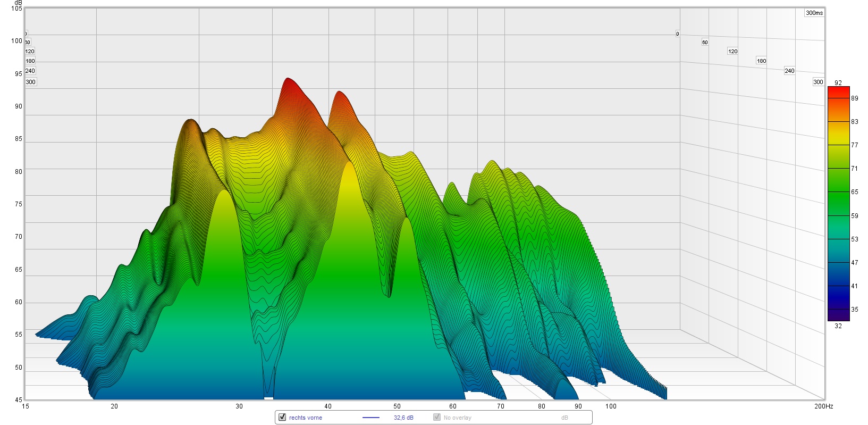Select the 0 marker on right time axis
Viewport: 868px width, 425px height.
[677, 34]
